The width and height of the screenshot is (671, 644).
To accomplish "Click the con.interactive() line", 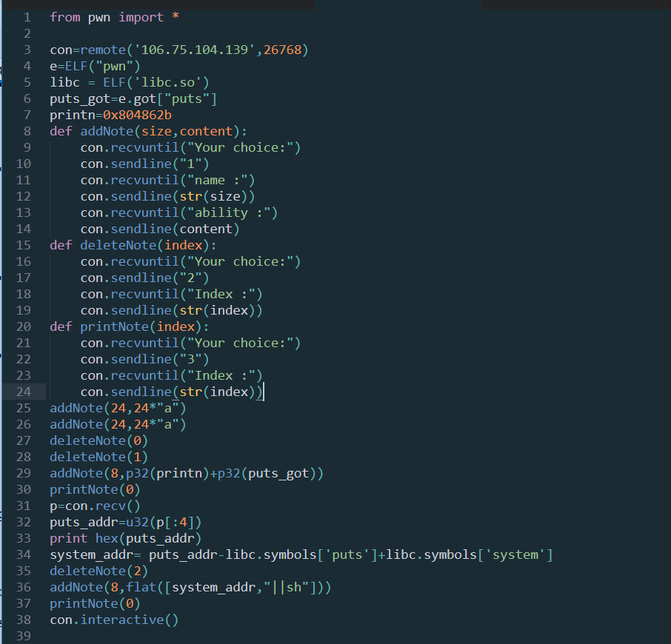I will pyautogui.click(x=114, y=620).
